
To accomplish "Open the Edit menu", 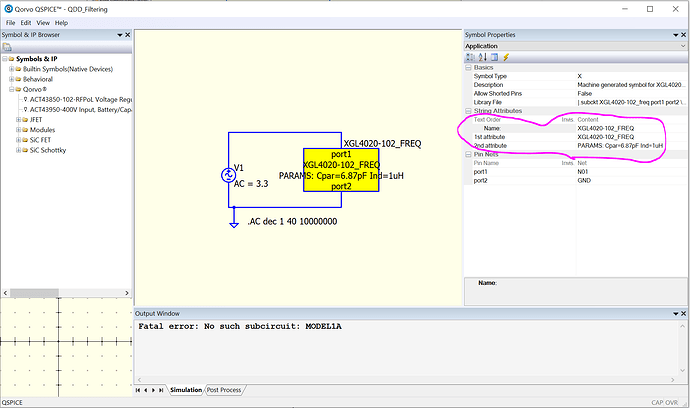I will pyautogui.click(x=26, y=23).
